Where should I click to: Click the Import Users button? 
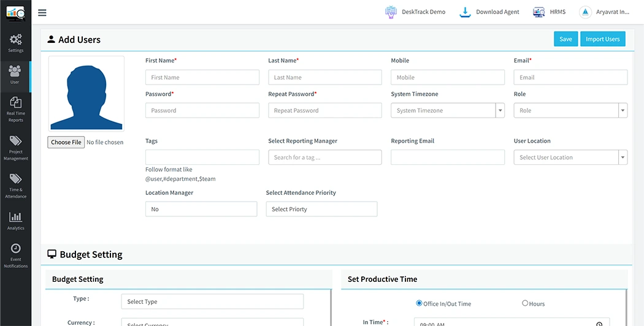pos(602,39)
